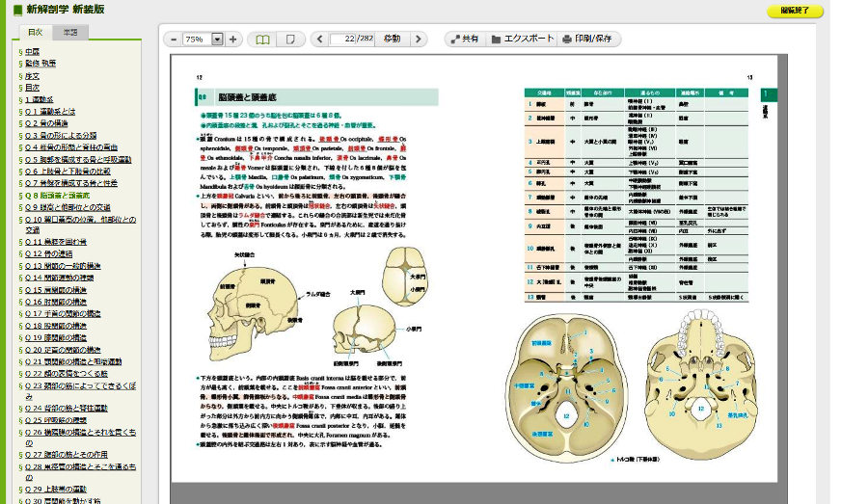Select the tab next to 目次
The width and height of the screenshot is (841, 504).
[70, 33]
